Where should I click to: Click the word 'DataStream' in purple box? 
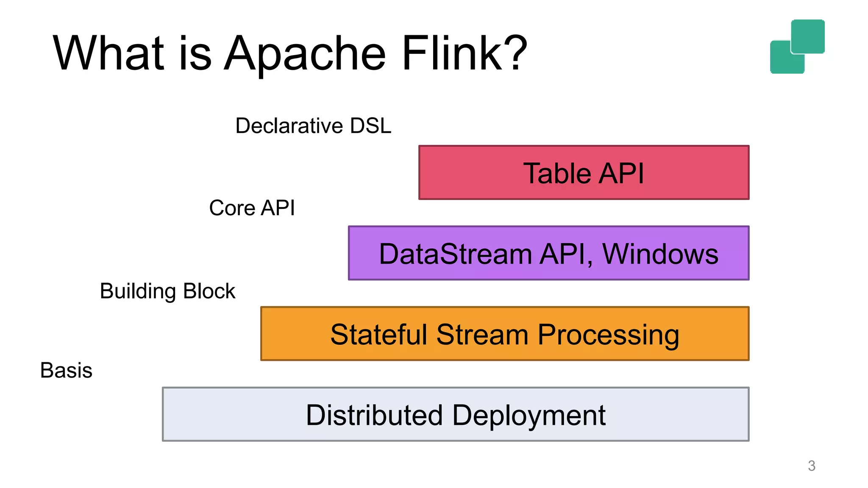tap(455, 254)
